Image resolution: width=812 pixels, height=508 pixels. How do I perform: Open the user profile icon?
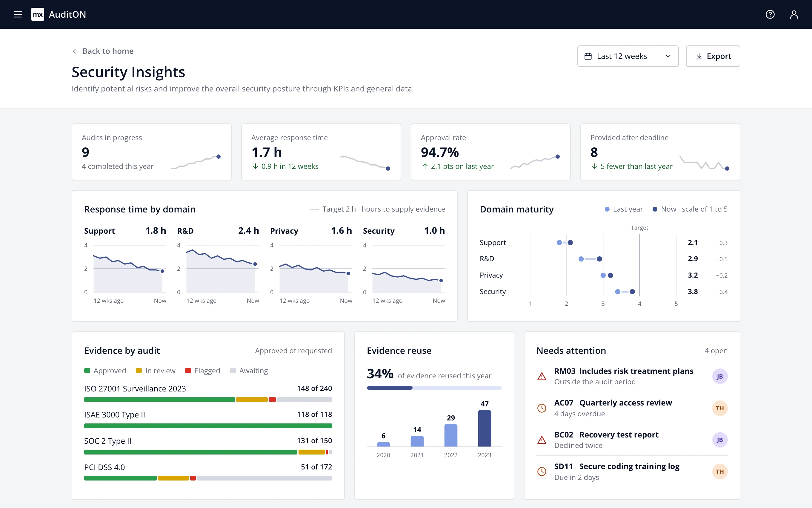[794, 14]
